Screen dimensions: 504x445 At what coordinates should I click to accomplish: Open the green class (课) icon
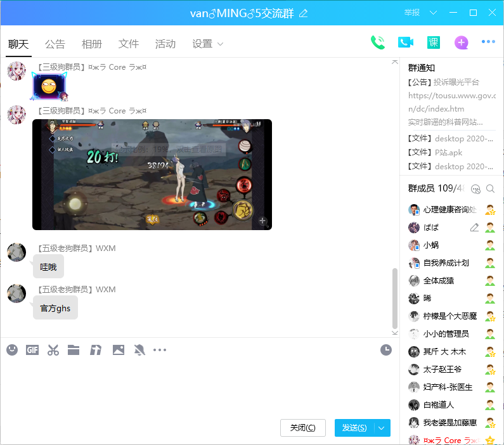tap(433, 42)
